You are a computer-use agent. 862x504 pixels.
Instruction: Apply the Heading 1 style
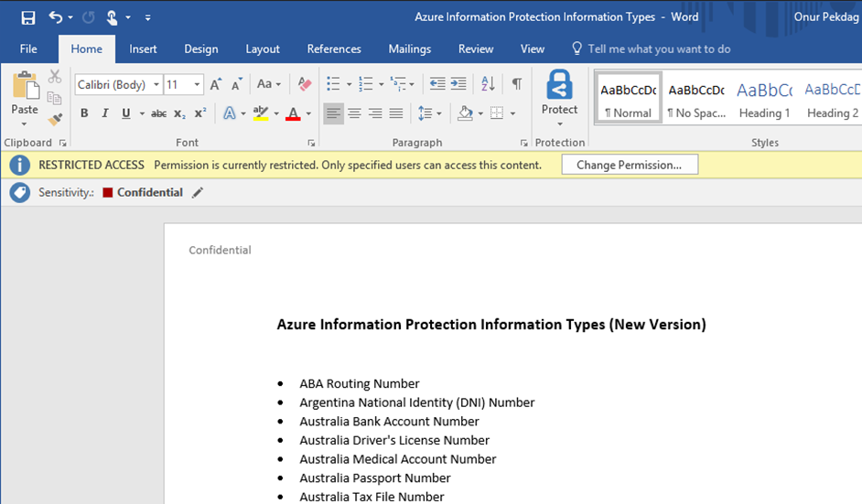(x=764, y=99)
